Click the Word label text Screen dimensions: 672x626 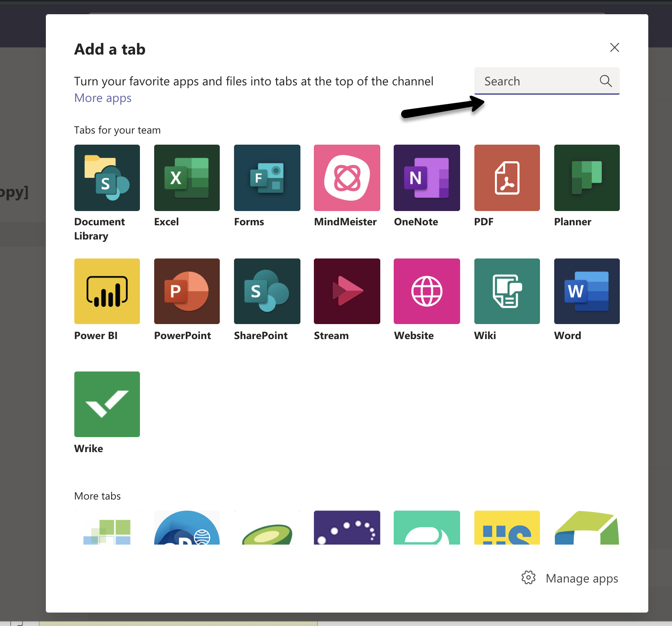click(568, 336)
